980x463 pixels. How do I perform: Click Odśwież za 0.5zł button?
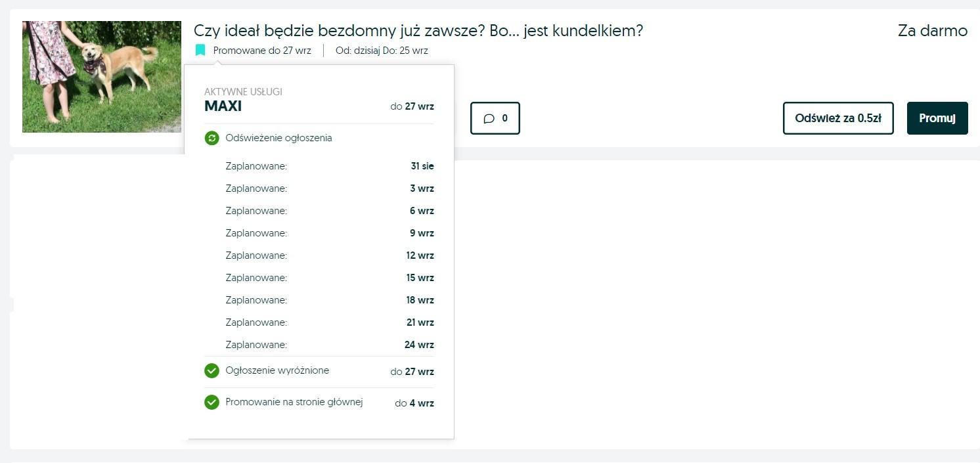pyautogui.click(x=838, y=118)
